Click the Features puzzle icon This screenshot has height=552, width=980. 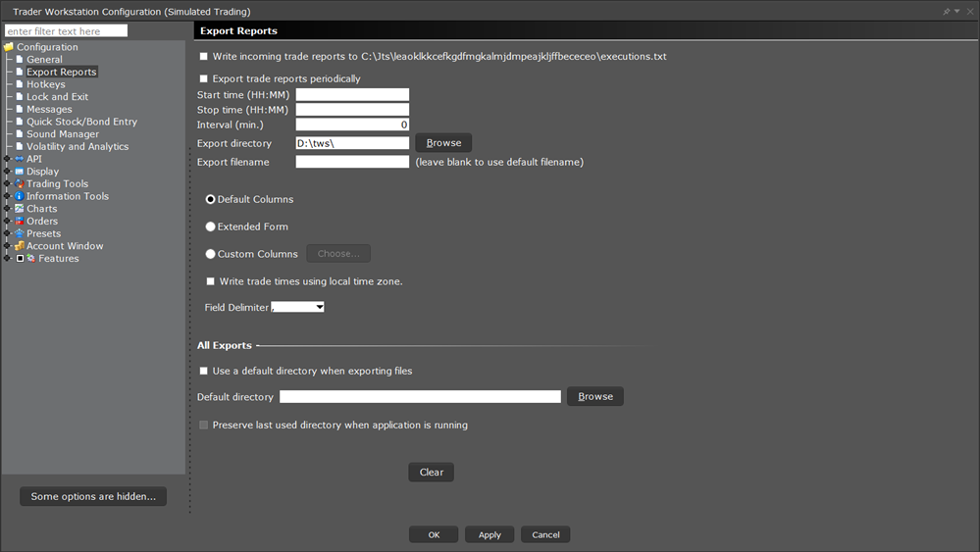(30, 259)
